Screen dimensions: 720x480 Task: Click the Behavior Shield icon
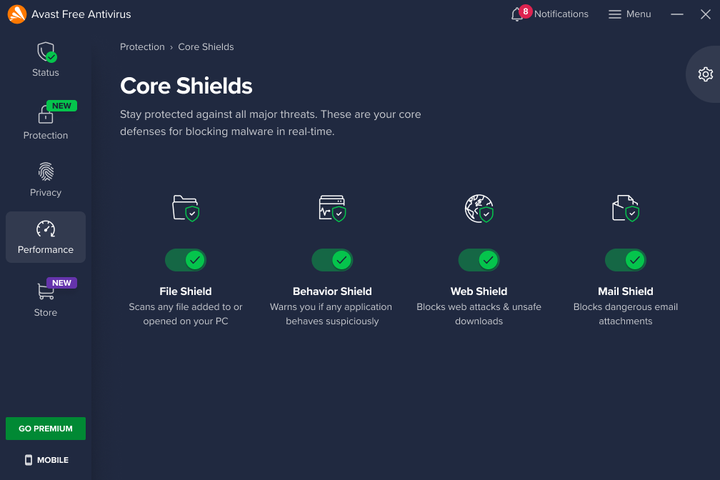pyautogui.click(x=332, y=208)
